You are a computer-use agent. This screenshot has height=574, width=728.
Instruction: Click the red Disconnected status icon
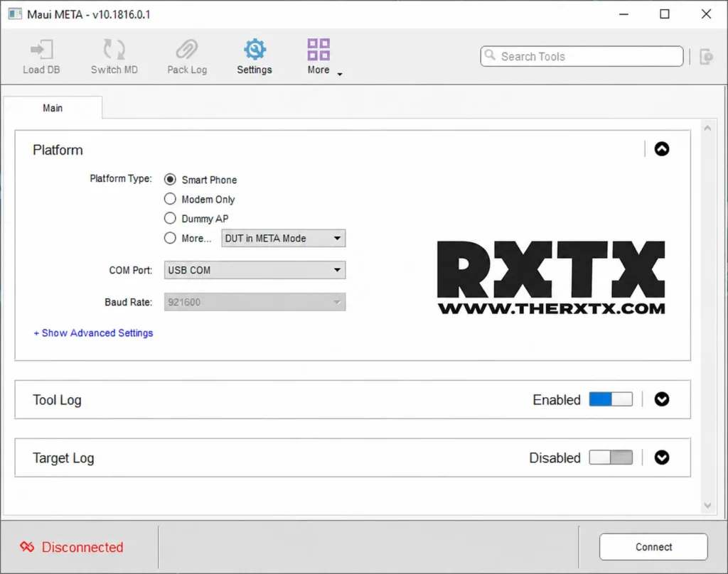[27, 547]
